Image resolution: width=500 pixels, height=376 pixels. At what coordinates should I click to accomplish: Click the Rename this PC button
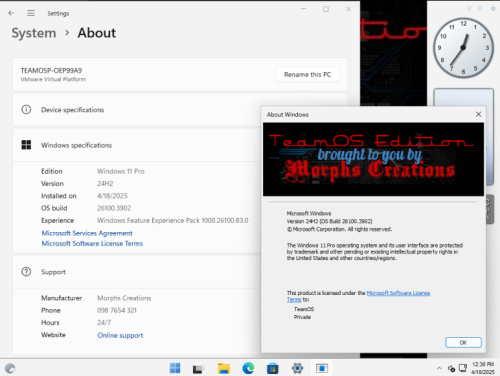pyautogui.click(x=308, y=74)
